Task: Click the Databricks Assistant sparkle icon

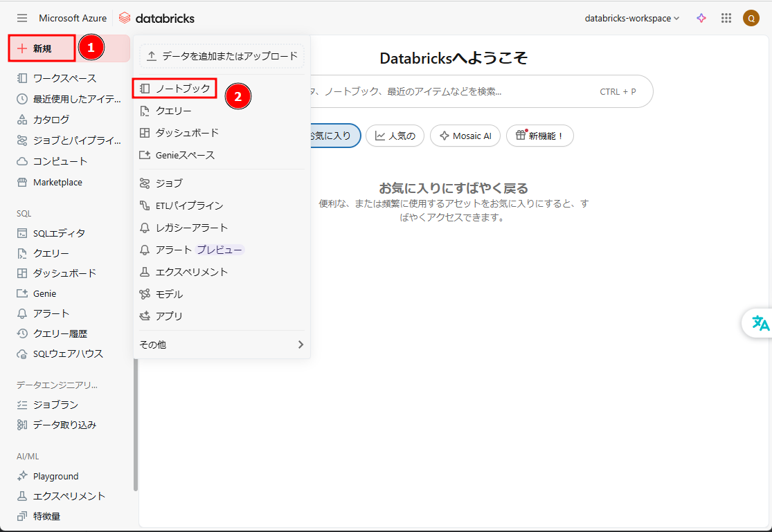Action: (701, 19)
